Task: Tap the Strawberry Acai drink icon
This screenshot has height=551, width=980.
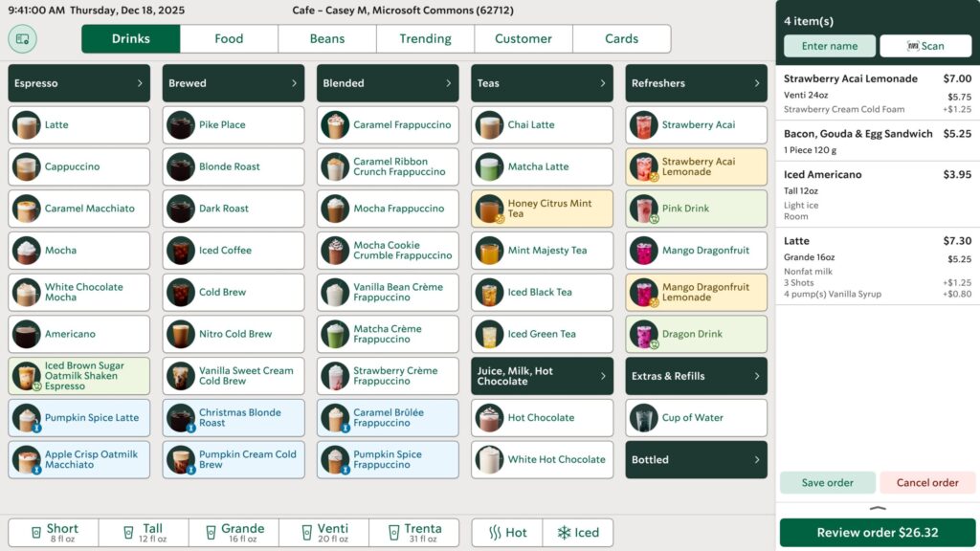Action: [644, 125]
